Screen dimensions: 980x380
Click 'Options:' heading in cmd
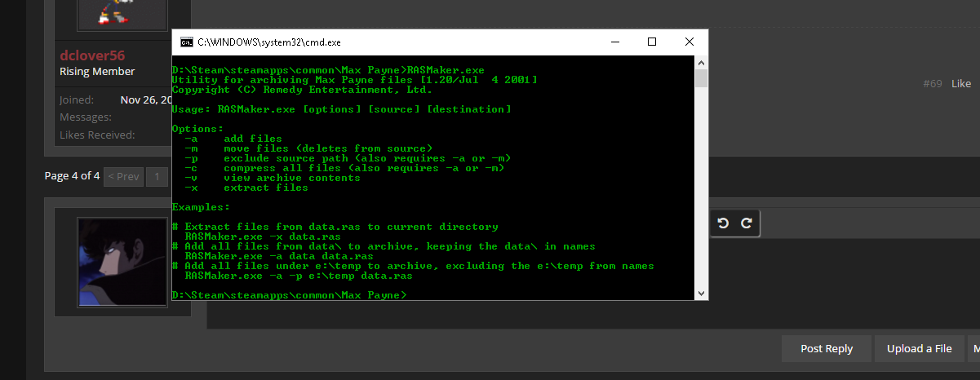(197, 129)
